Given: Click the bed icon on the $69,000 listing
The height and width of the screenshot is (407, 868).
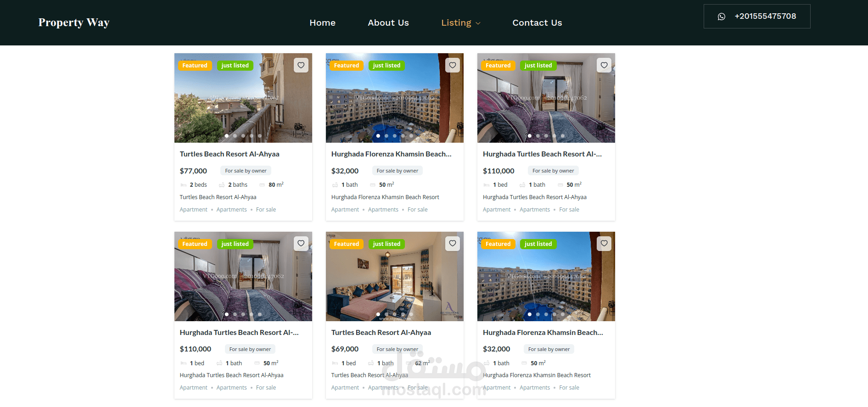Looking at the screenshot, I should pos(335,363).
